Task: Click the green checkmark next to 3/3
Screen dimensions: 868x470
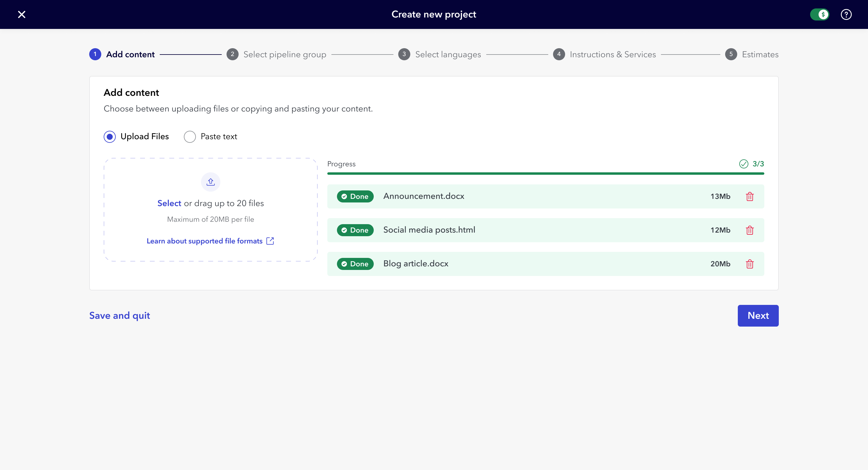Action: coord(743,164)
